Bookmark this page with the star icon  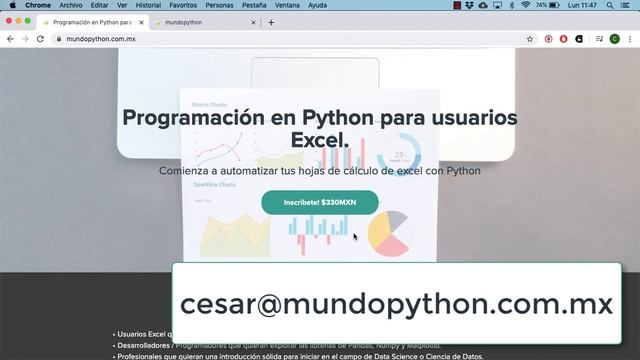click(x=530, y=39)
